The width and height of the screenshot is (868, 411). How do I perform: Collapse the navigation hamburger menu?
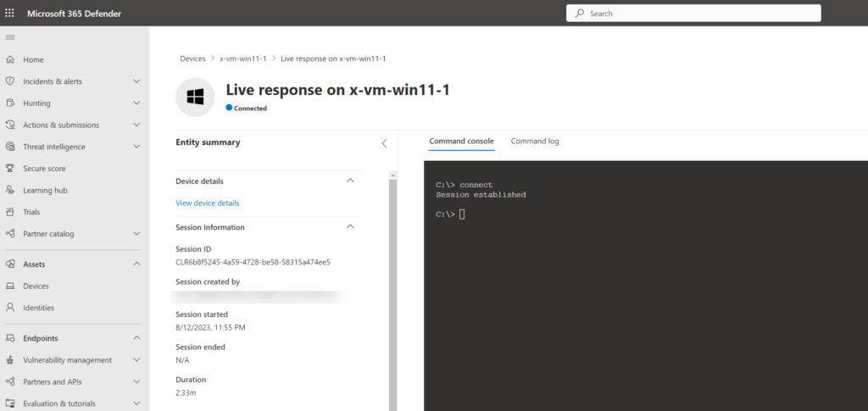click(x=10, y=37)
